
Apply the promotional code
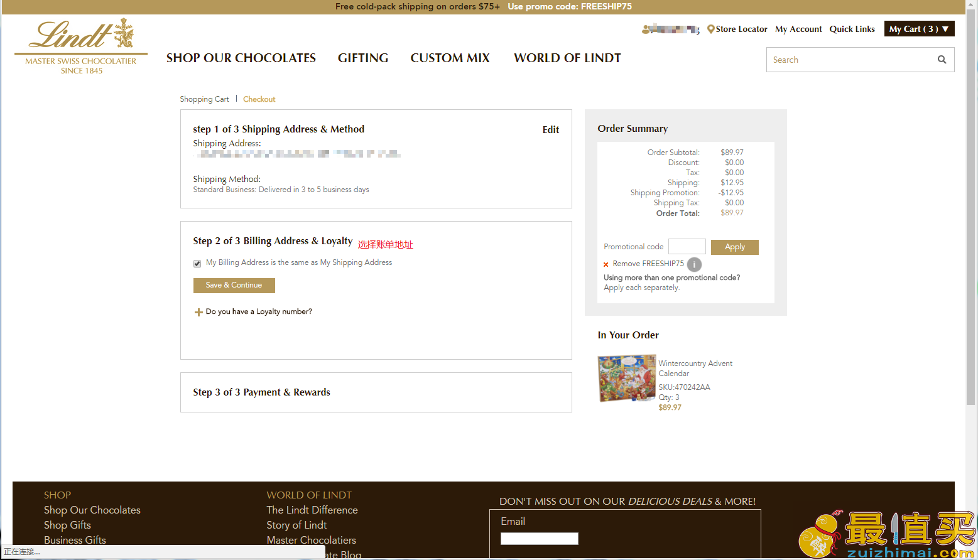point(734,247)
